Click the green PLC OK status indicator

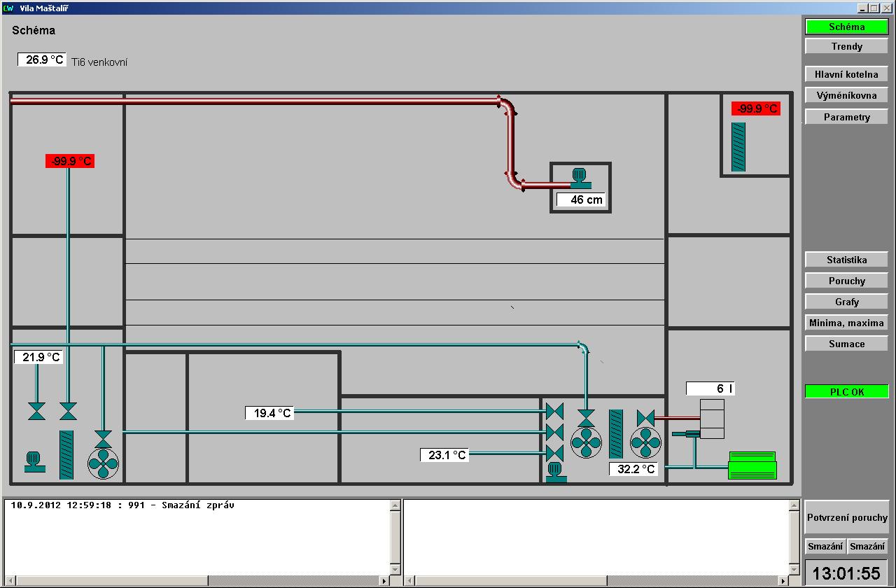click(846, 392)
